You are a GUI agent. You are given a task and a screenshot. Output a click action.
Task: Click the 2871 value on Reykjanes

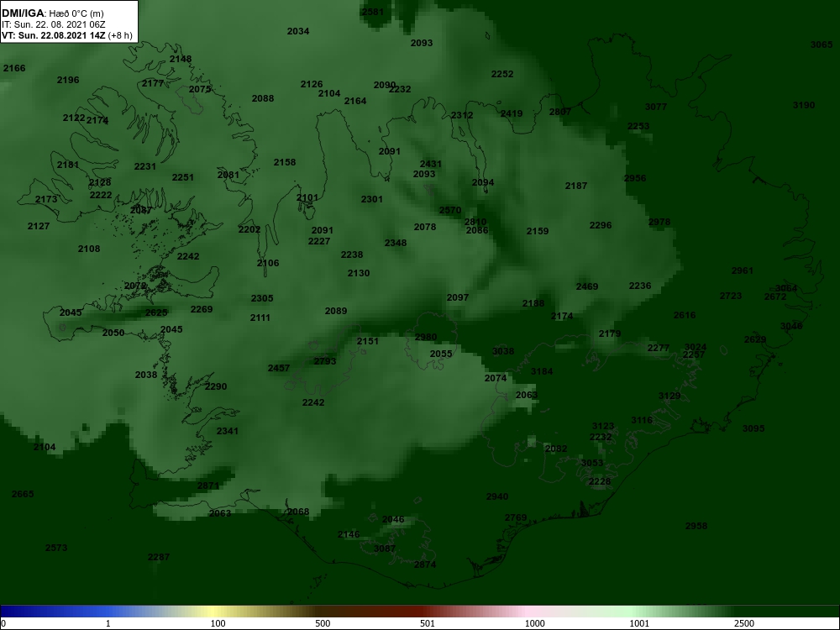pyautogui.click(x=207, y=486)
